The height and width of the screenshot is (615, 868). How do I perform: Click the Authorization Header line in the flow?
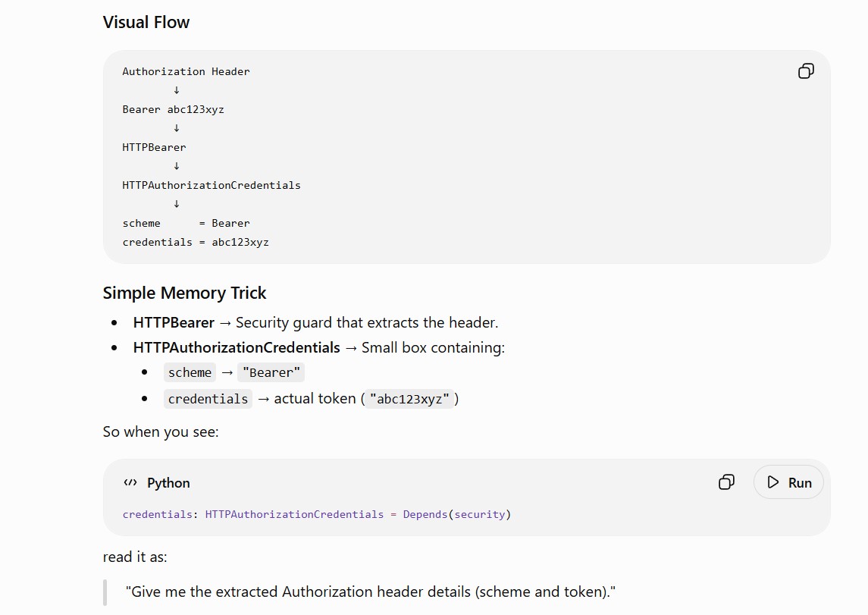(186, 71)
